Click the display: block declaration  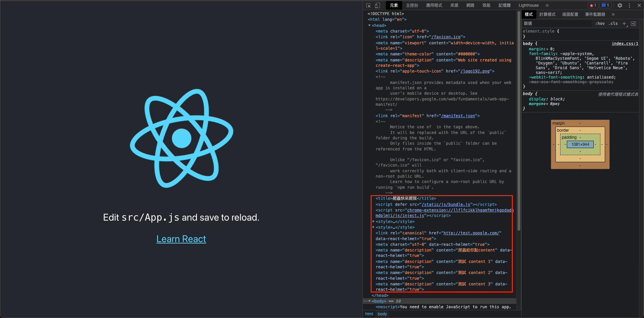tap(547, 99)
